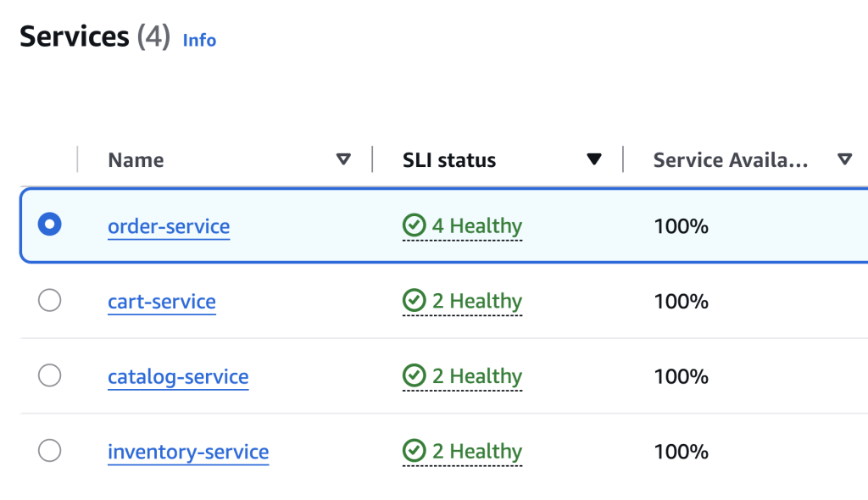Image resolution: width=868 pixels, height=500 pixels.
Task: Select the catalog-service radio button
Action: coord(50,375)
